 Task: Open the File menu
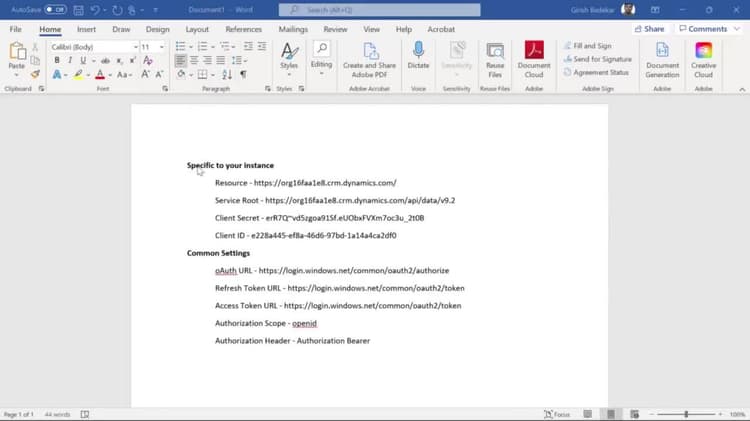pyautogui.click(x=15, y=29)
